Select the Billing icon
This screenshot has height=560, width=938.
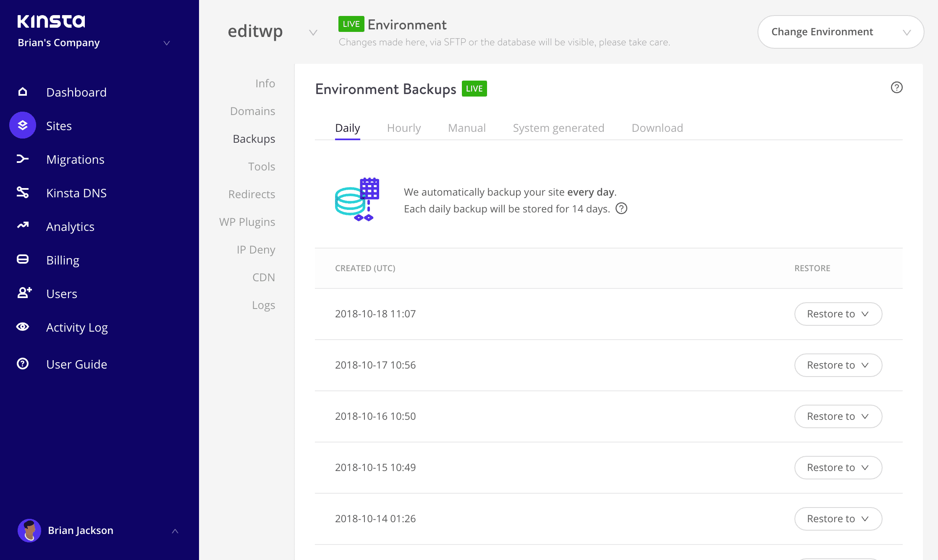point(22,259)
